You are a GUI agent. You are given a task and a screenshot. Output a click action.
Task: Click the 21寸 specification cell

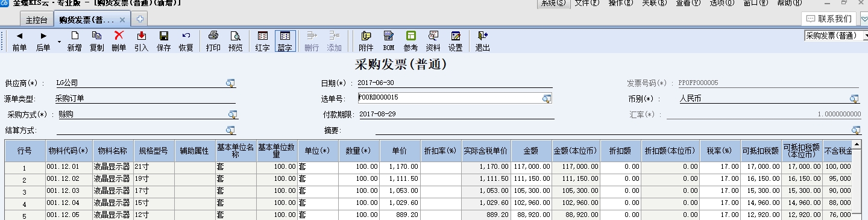tap(154, 168)
